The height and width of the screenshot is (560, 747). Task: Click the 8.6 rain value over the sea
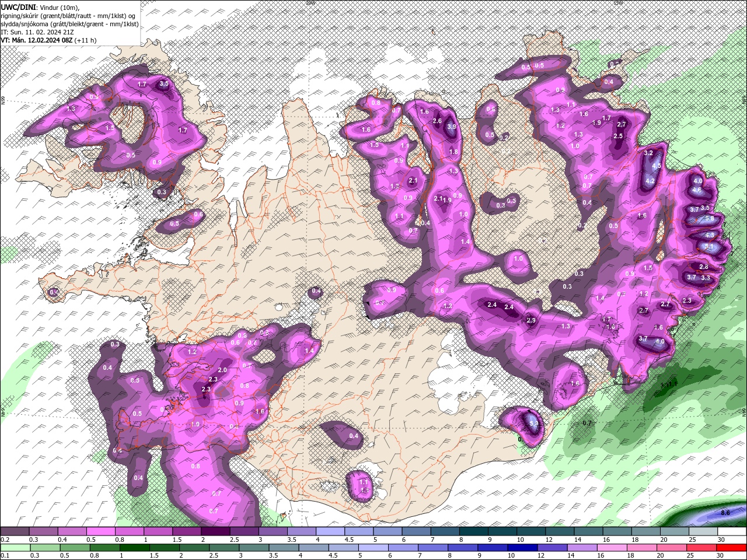725,513
